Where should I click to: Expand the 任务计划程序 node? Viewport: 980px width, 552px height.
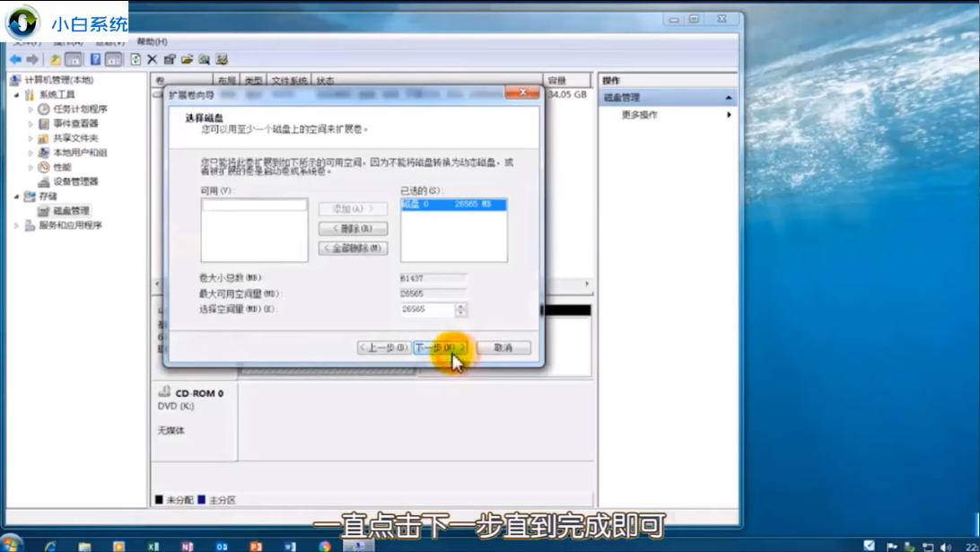(30, 110)
